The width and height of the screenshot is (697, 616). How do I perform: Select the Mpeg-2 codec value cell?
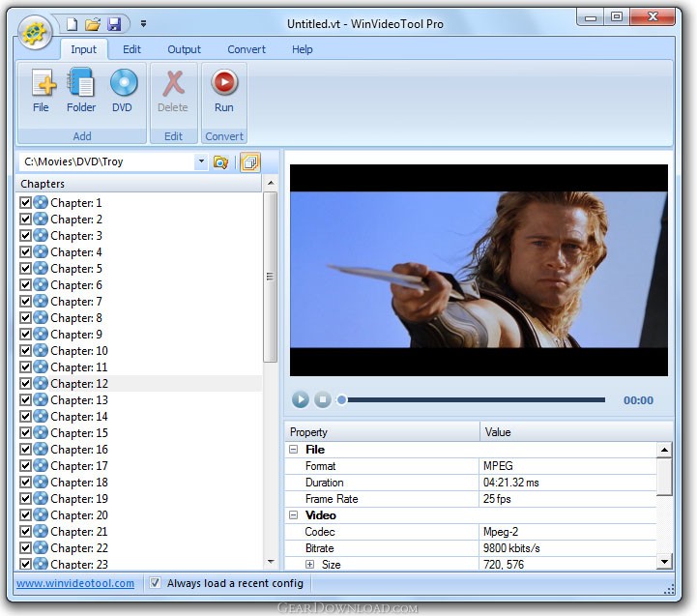[567, 532]
